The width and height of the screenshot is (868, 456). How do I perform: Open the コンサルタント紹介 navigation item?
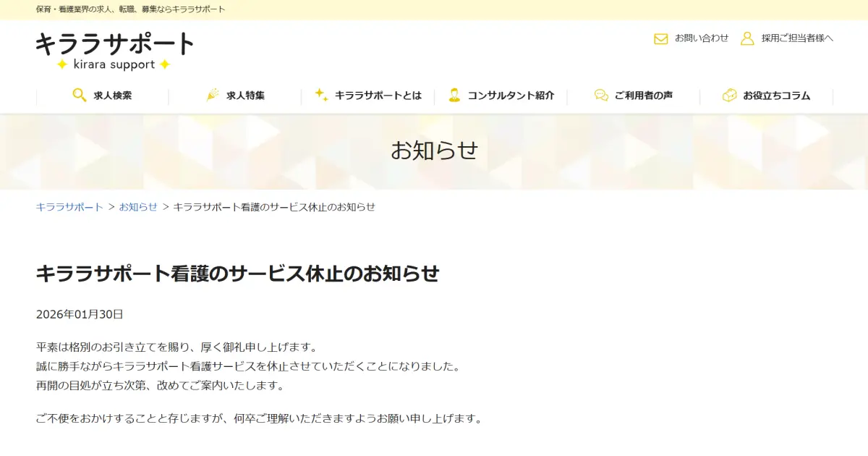pyautogui.click(x=511, y=95)
